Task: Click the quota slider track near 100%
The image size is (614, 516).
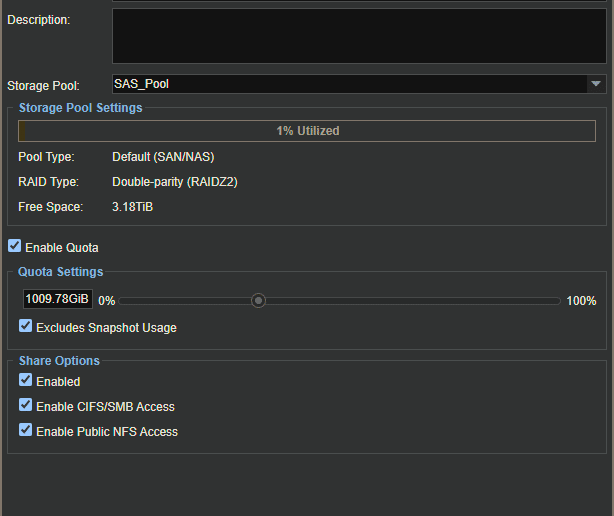Action: coord(552,301)
